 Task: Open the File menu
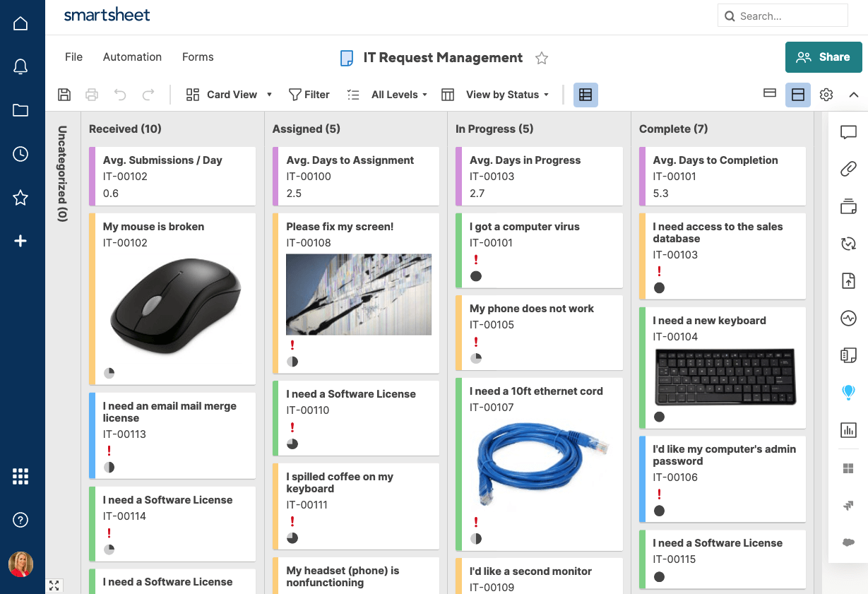click(x=73, y=57)
